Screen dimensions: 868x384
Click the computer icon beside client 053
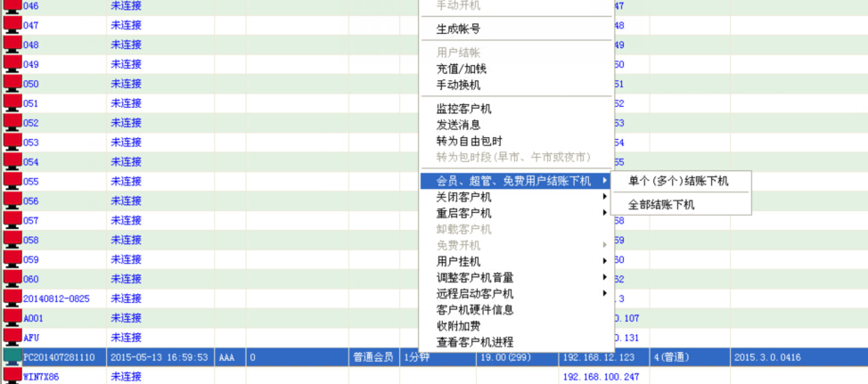tap(12, 142)
